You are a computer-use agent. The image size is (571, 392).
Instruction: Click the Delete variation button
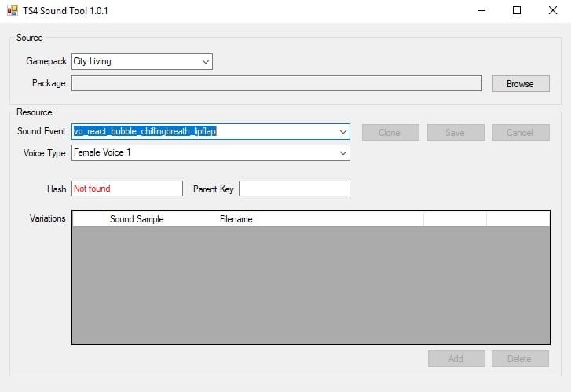coord(520,359)
